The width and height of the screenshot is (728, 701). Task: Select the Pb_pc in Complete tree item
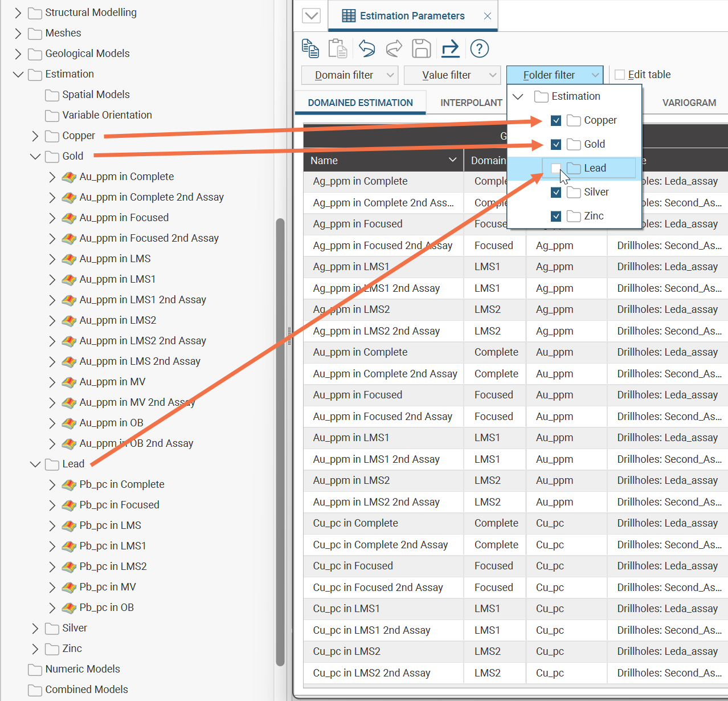(x=121, y=484)
